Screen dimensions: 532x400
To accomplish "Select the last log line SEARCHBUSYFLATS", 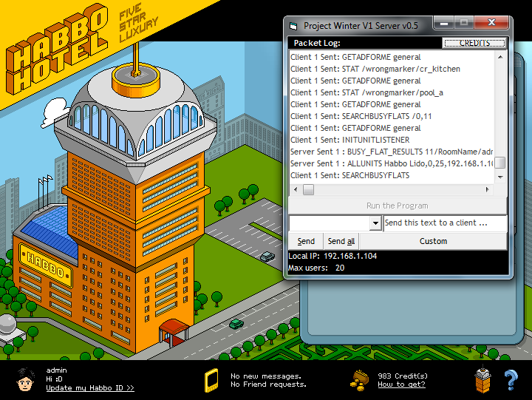I will [349, 175].
